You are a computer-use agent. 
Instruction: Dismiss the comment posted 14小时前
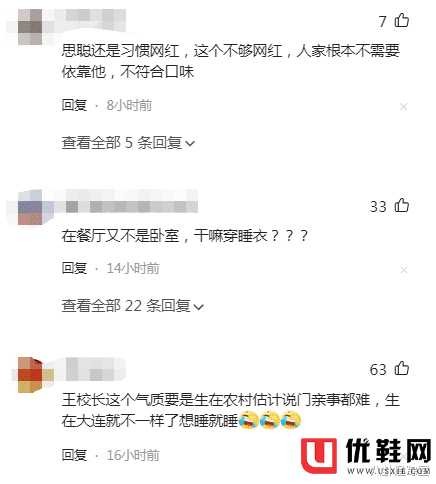[x=404, y=270]
